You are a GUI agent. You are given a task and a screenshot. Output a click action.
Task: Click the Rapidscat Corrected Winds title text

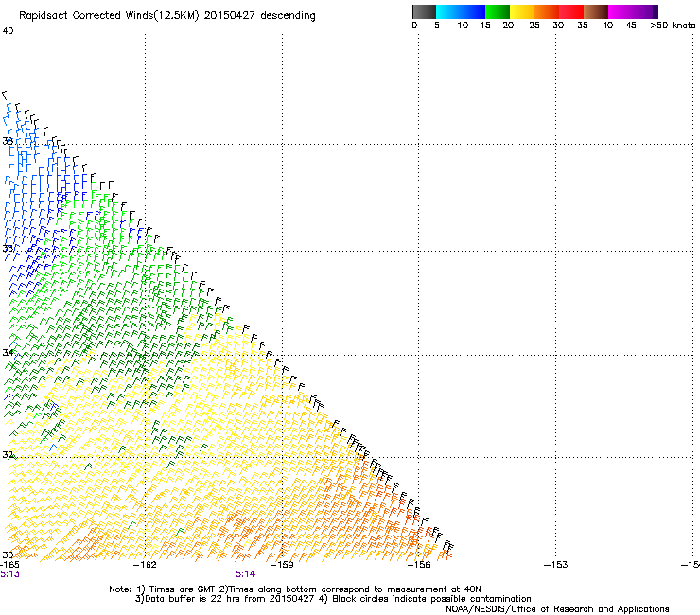tap(167, 16)
